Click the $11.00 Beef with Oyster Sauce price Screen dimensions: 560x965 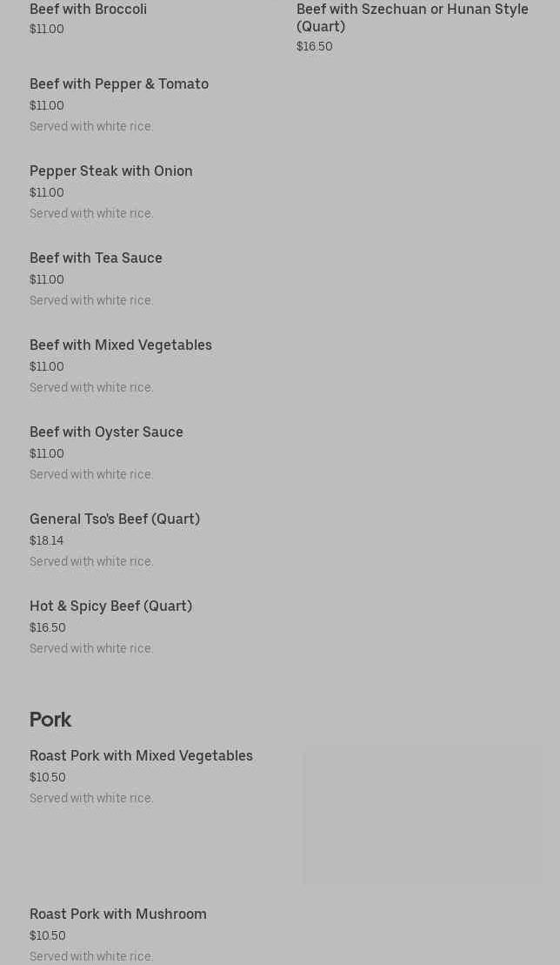[47, 454]
